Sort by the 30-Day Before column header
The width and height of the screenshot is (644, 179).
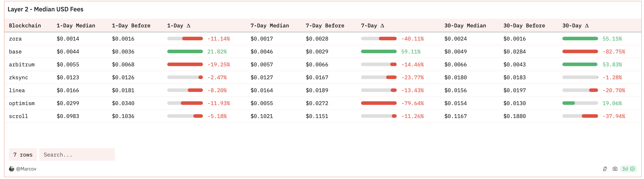pos(524,26)
